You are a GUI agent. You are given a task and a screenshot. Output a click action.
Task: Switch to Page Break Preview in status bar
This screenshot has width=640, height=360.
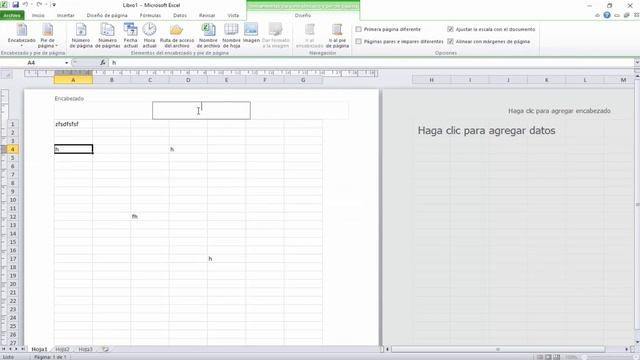[x=557, y=357]
